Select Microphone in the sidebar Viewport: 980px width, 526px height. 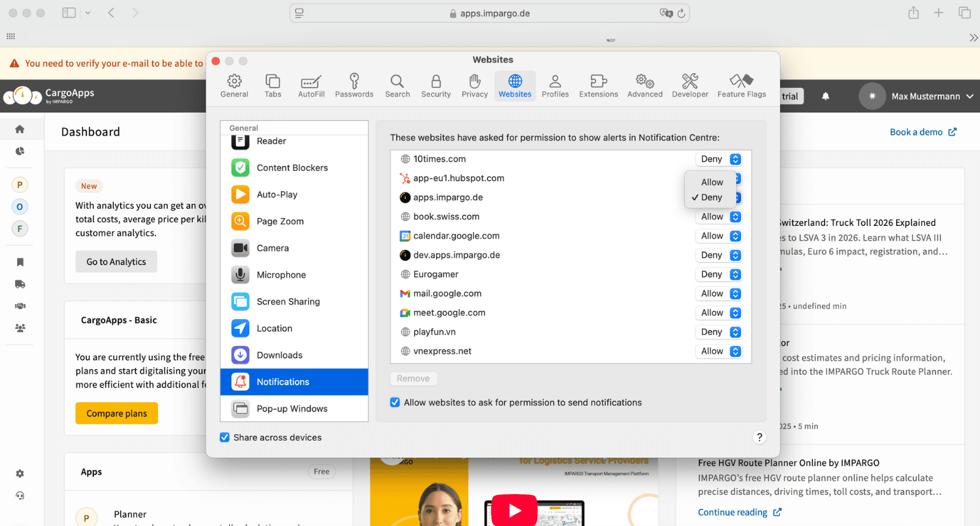click(x=294, y=275)
